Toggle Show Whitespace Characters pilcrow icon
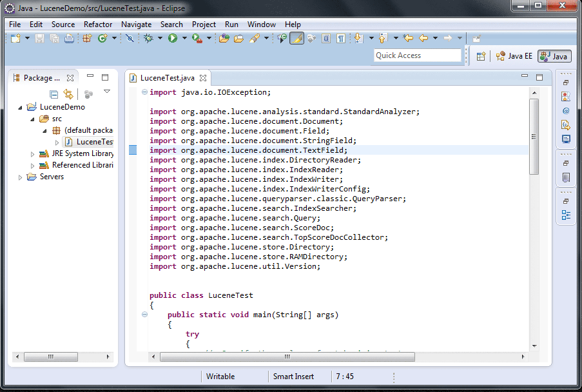The image size is (582, 392). tap(341, 38)
